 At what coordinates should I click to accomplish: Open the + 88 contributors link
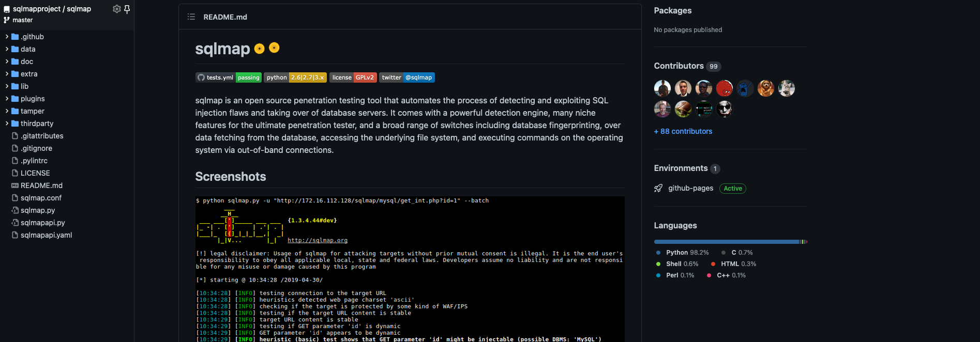click(x=683, y=131)
